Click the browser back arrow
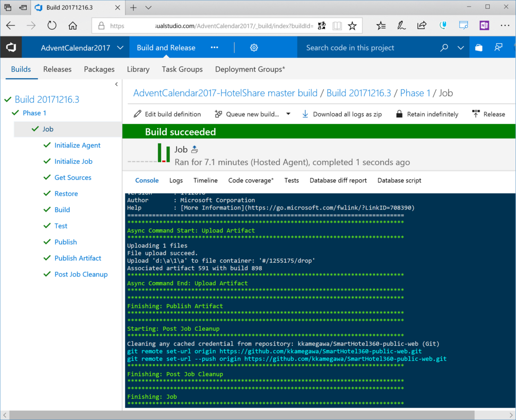Screen dimensions: 516x420 (x=11, y=26)
